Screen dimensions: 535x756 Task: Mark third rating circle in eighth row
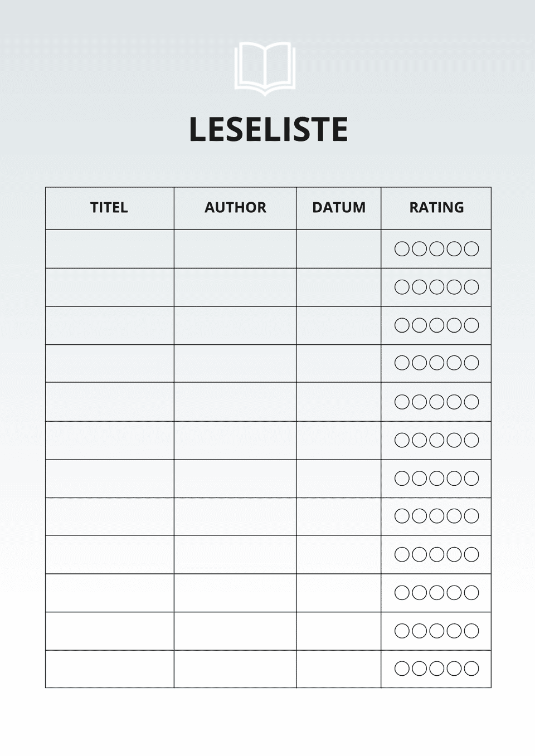[x=436, y=516]
